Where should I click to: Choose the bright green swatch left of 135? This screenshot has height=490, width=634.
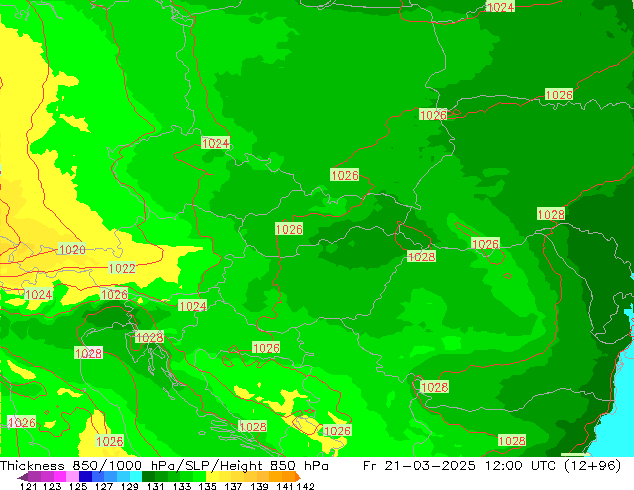coord(199,477)
